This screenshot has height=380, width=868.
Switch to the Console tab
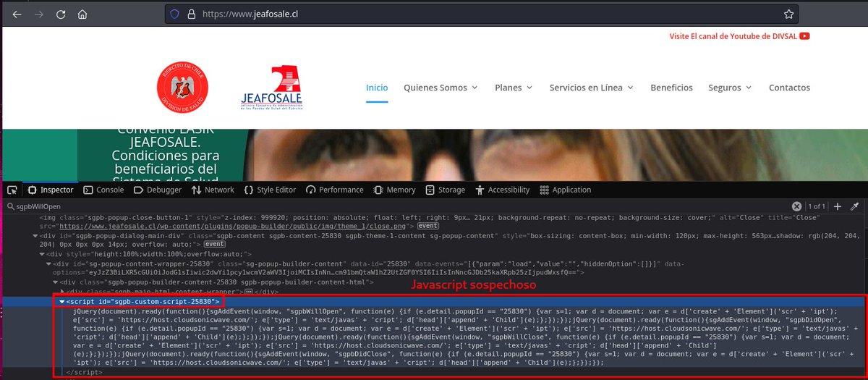103,190
